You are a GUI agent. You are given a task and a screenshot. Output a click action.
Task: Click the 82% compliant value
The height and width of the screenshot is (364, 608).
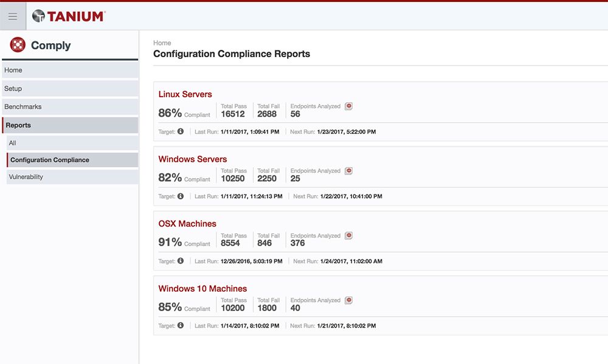[x=170, y=177]
